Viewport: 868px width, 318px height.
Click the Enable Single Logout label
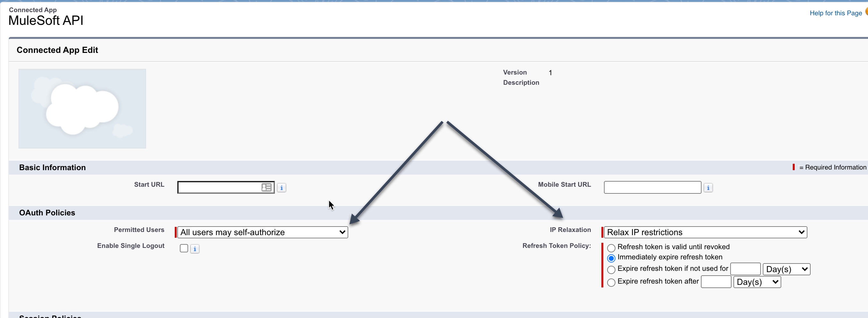[x=131, y=246]
